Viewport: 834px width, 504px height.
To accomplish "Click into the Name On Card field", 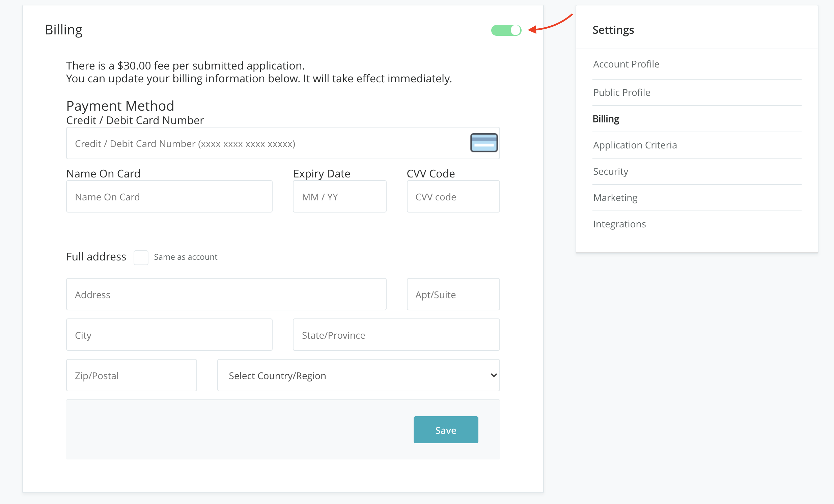I will (169, 197).
